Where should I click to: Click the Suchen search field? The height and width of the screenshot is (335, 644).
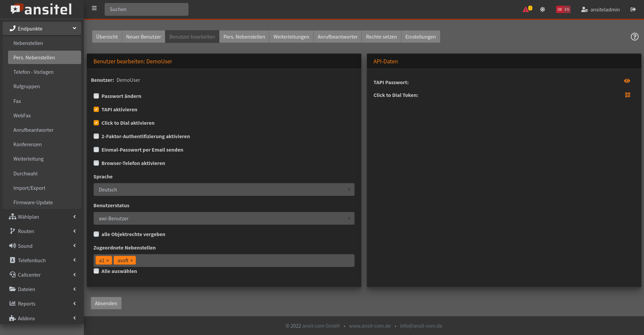point(147,9)
